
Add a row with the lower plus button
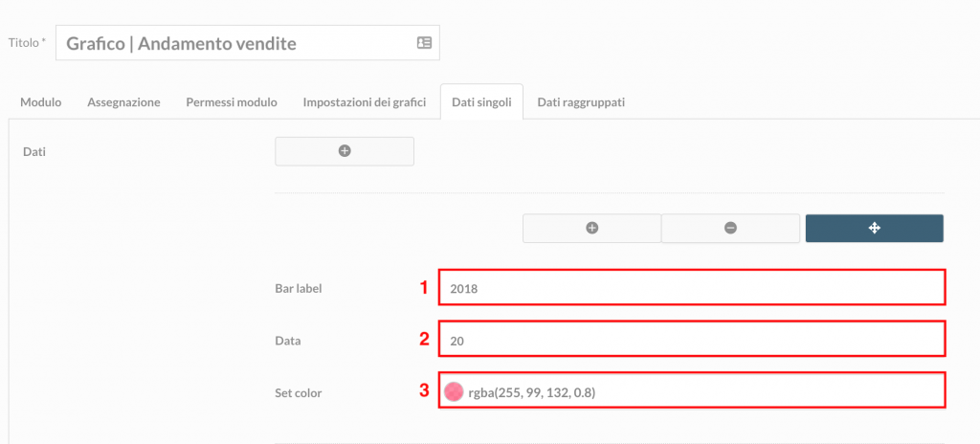click(x=591, y=229)
